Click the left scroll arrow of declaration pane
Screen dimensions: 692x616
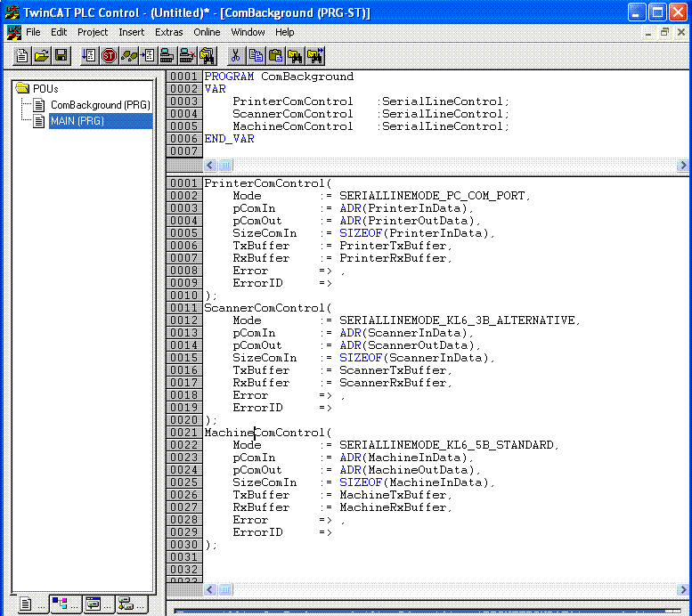pos(210,166)
